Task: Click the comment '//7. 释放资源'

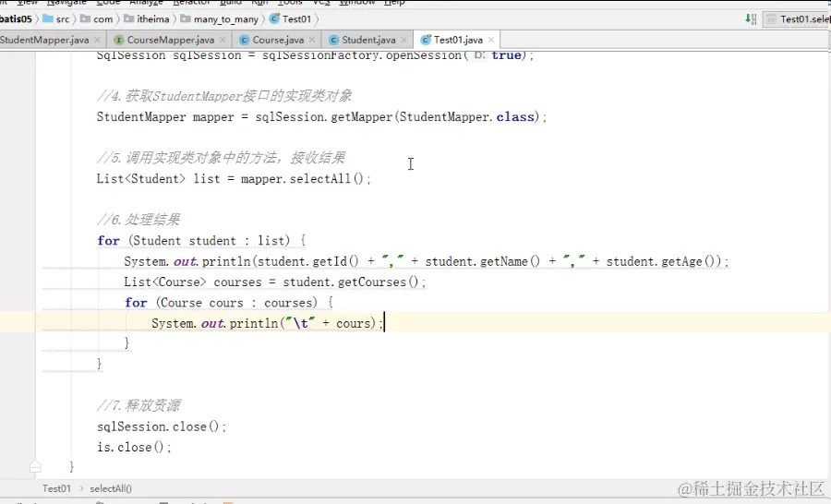Action: [x=138, y=406]
